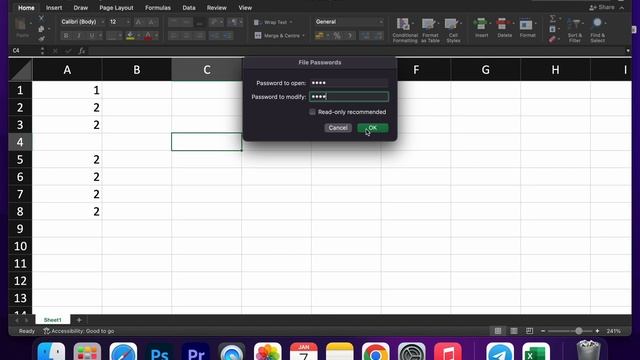The image size is (640, 360).
Task: Click the Clear eraser icon
Action: point(552,40)
